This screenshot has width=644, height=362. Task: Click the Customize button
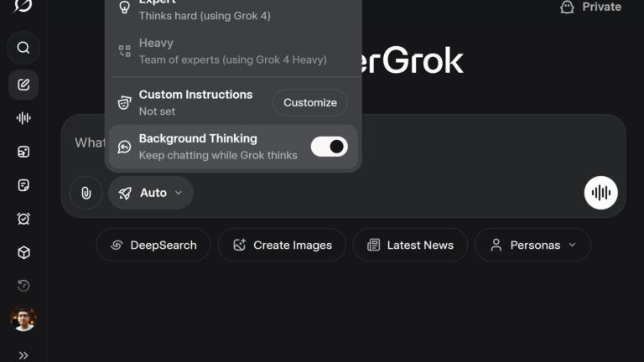click(309, 102)
